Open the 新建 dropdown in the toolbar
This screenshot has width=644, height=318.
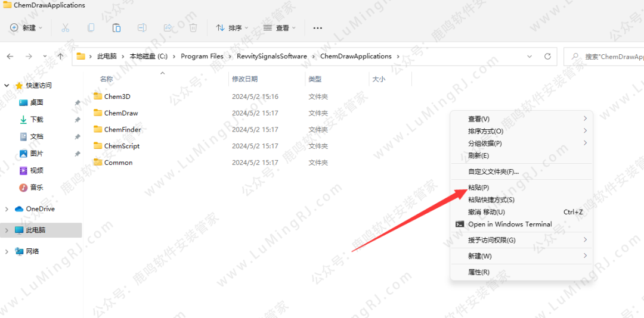[x=27, y=28]
